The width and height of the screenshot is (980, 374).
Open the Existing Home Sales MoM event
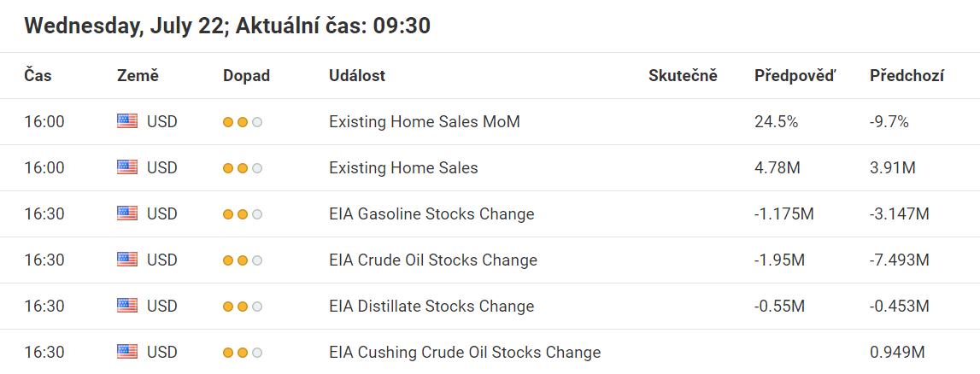point(425,122)
